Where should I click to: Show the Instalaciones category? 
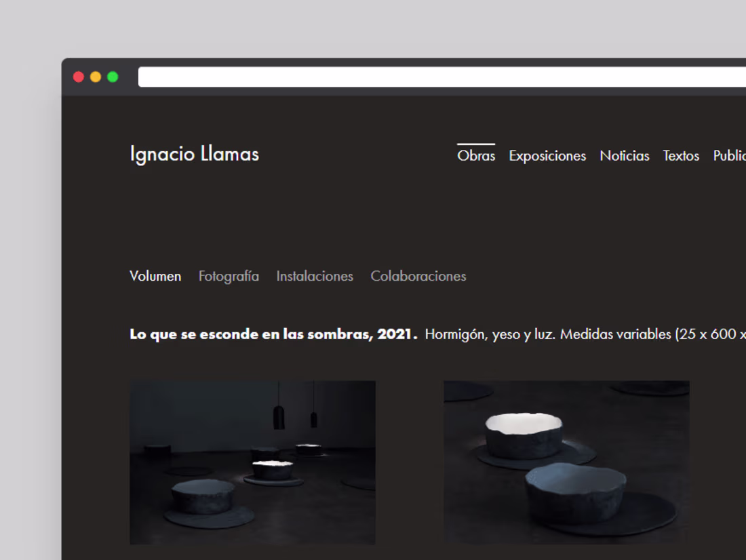coord(315,276)
